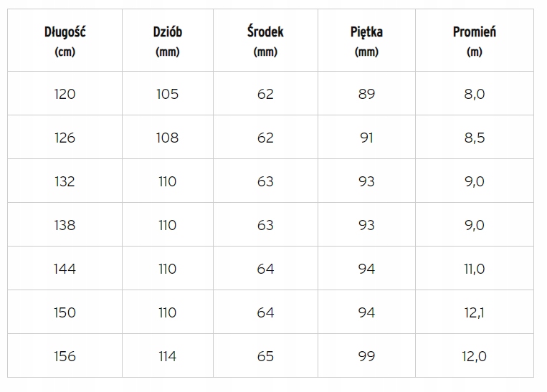Select the 132 length value
The width and height of the screenshot is (547, 392).
65,181
